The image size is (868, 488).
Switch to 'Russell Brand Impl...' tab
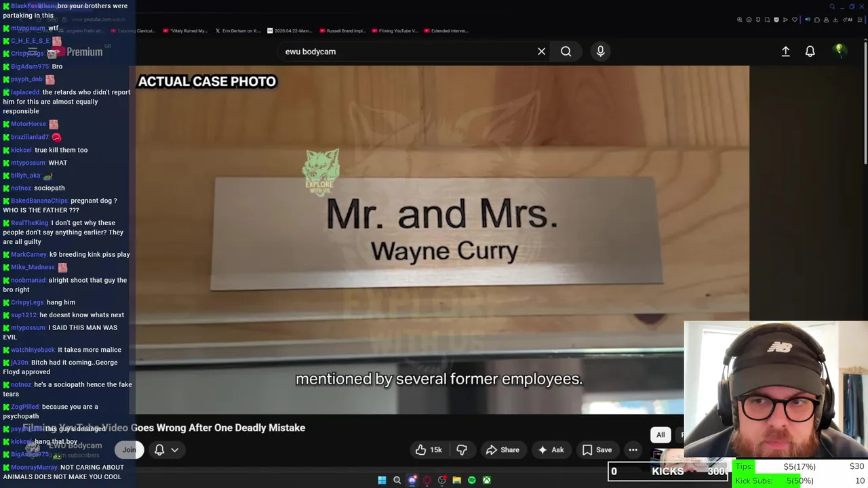coord(342,30)
